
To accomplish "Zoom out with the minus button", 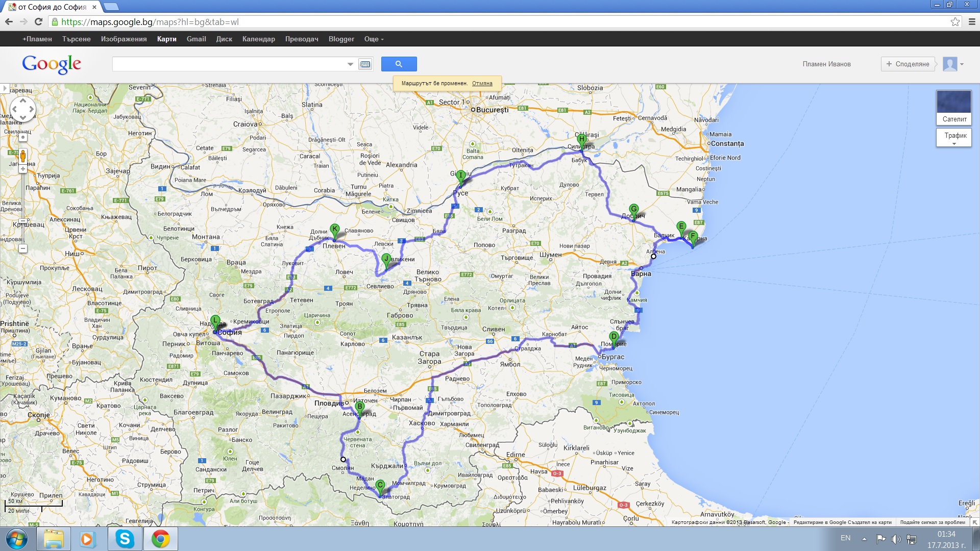I will (x=23, y=248).
